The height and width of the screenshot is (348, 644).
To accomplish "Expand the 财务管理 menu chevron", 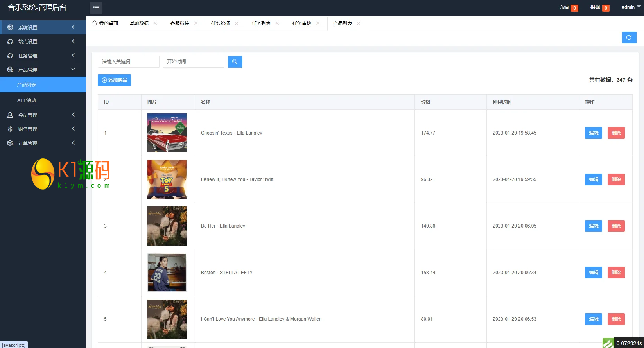I will (x=73, y=129).
